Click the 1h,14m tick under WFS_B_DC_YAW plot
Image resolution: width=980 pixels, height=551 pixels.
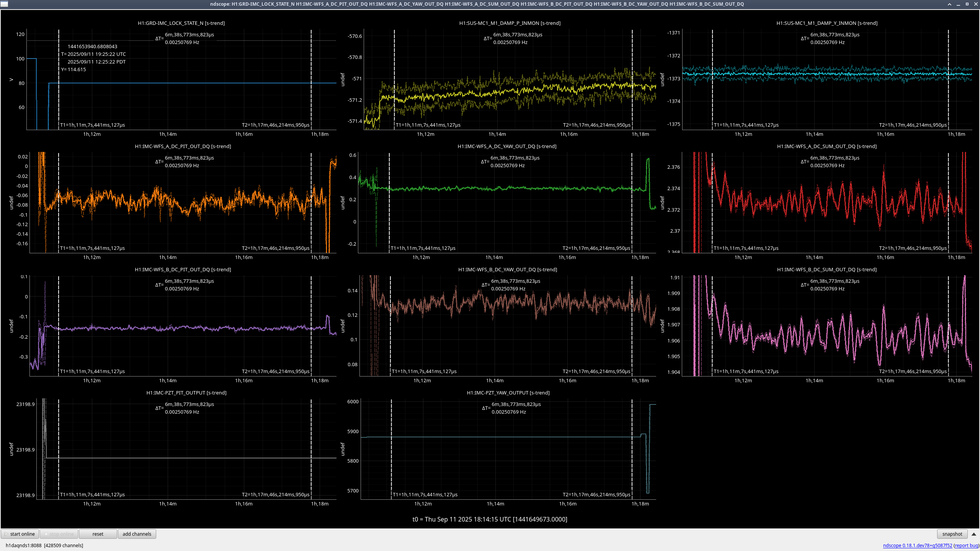tap(495, 380)
